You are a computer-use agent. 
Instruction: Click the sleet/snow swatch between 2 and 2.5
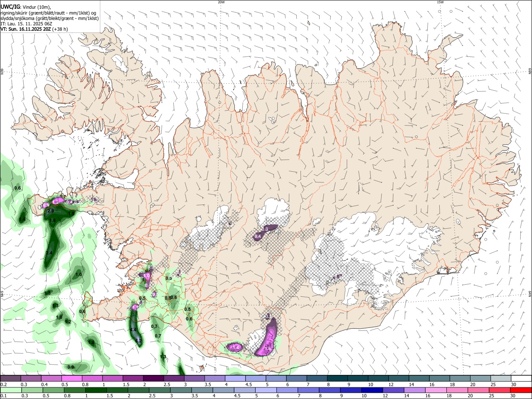point(153,378)
